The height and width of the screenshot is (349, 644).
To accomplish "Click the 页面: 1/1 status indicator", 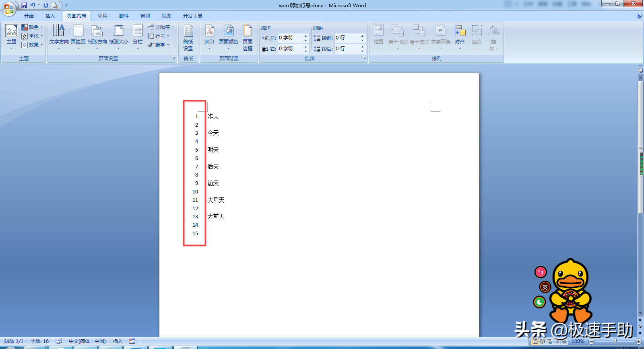I will click(13, 341).
